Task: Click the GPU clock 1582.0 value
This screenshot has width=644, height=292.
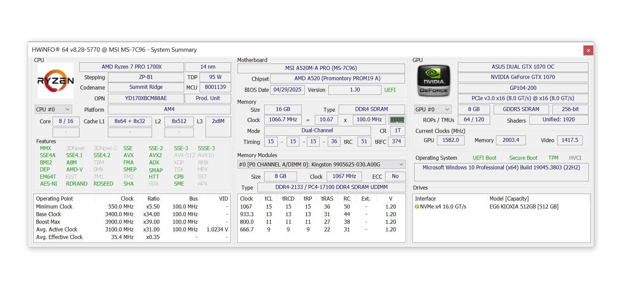Action: tap(451, 140)
